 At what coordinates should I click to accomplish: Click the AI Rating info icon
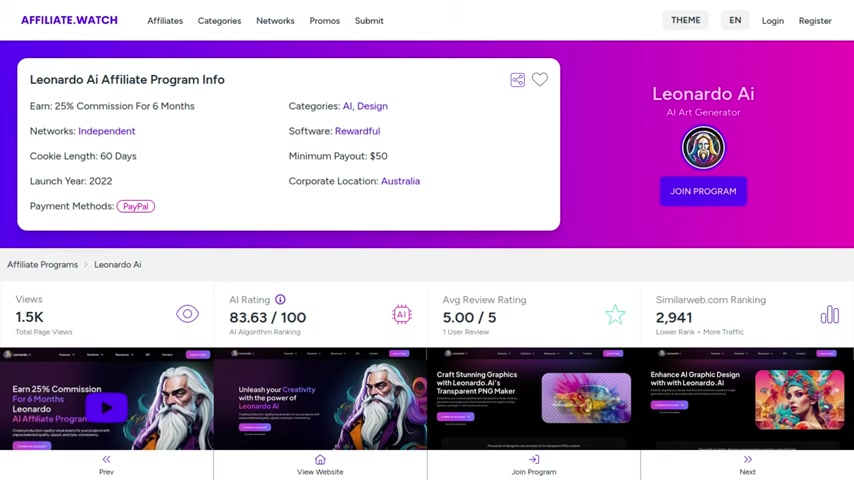click(280, 300)
